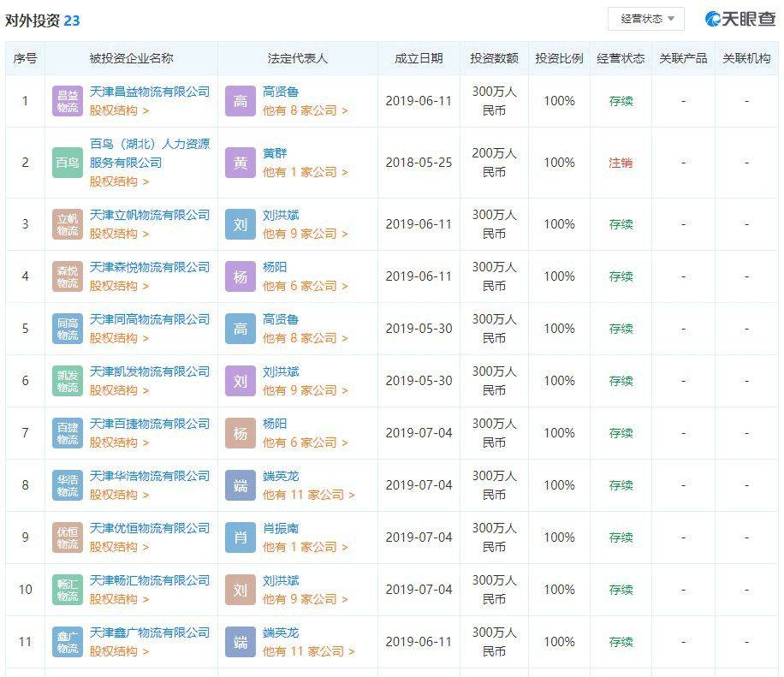The image size is (784, 677).
Task: Expand 股权结构 for 天津凯发物流
Action: tap(119, 390)
